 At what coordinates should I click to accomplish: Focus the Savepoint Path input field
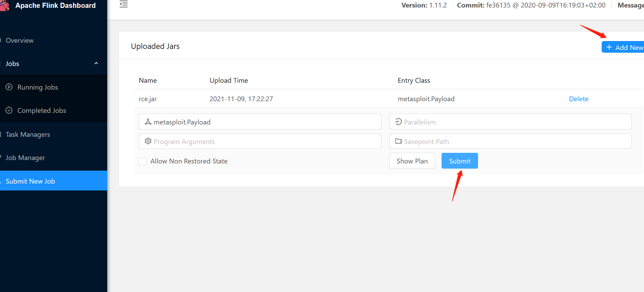tap(510, 141)
